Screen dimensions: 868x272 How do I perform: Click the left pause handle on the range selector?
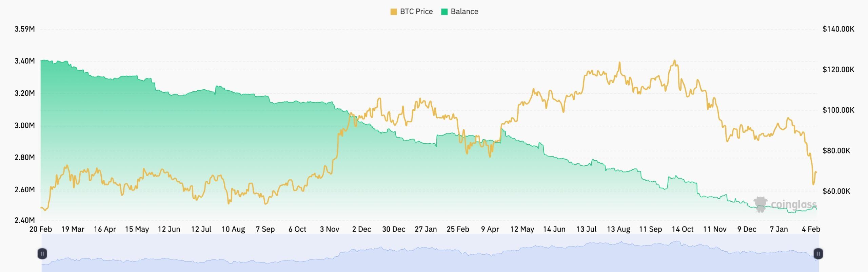point(42,253)
